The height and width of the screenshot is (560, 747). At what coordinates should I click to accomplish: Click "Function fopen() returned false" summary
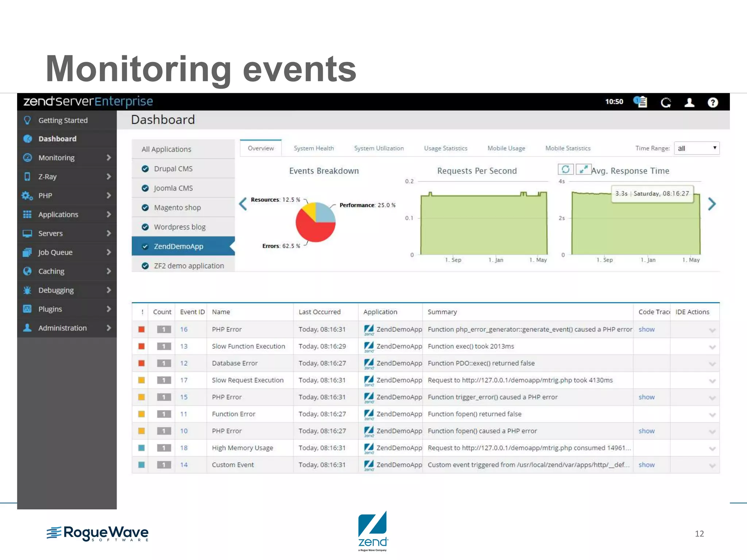(475, 414)
